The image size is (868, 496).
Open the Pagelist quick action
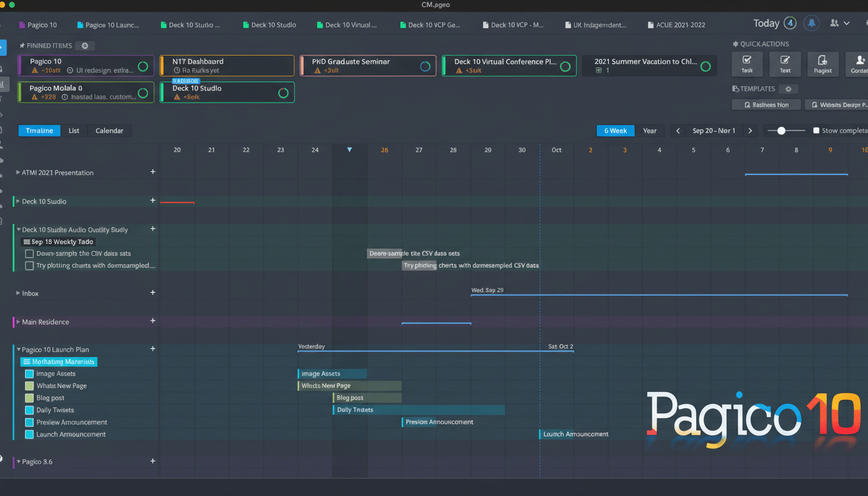[823, 64]
